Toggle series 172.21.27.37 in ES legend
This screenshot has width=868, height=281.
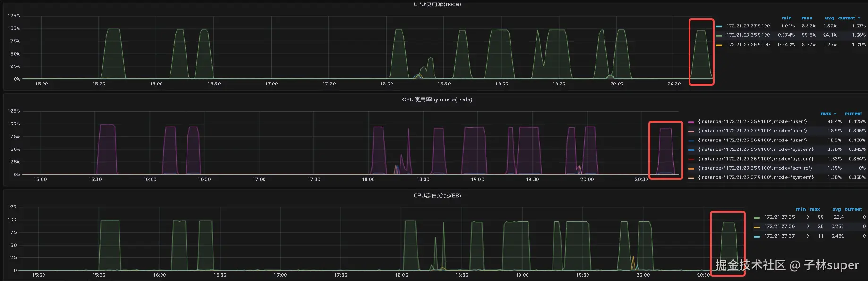point(780,236)
